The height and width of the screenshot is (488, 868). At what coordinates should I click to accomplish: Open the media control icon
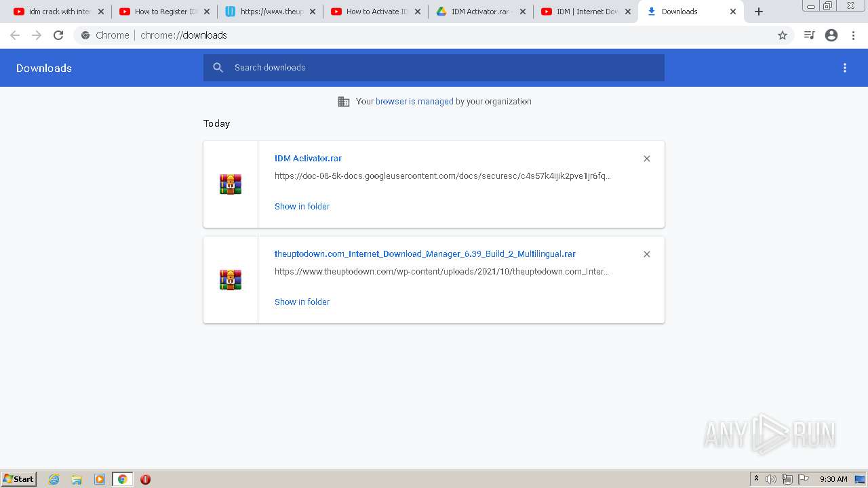[809, 35]
